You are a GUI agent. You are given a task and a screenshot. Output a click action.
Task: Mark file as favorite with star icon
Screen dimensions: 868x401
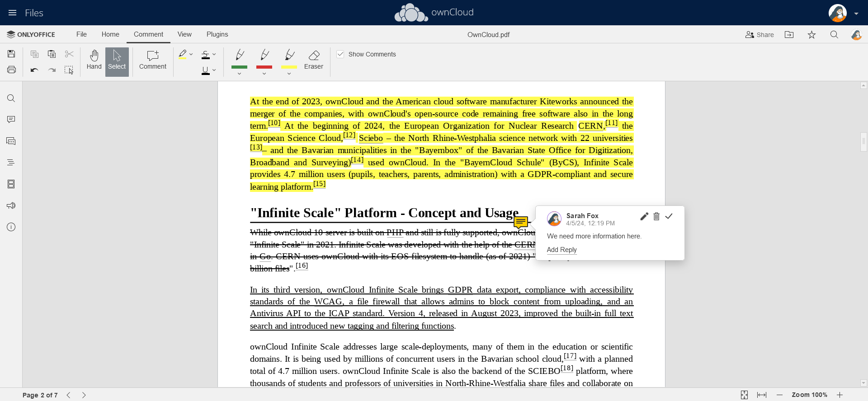click(x=811, y=35)
